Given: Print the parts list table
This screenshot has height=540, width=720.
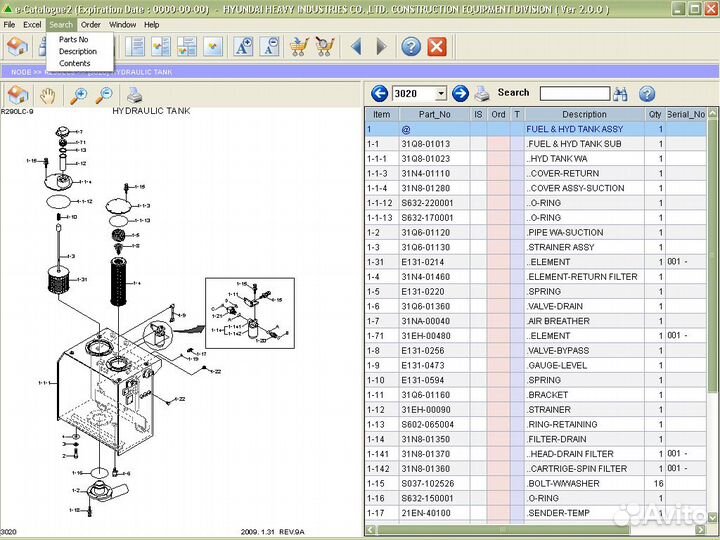Looking at the screenshot, I should (482, 93).
